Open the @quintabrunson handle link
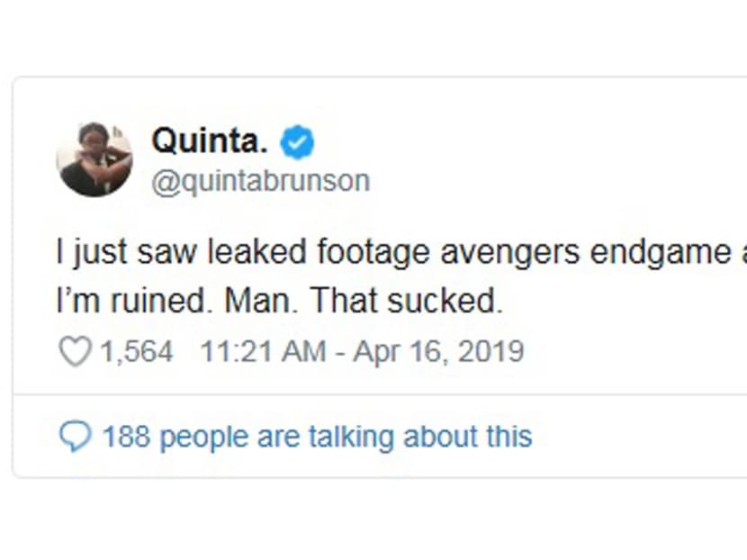The image size is (747, 560). pos(260,181)
